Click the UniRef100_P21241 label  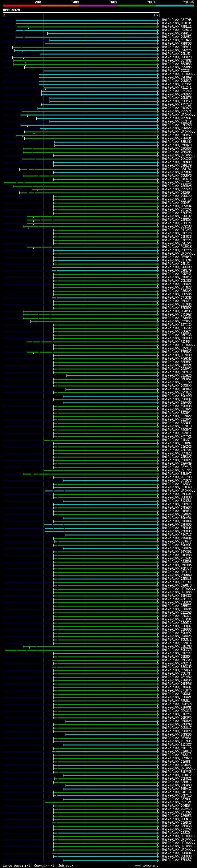point(176,88)
